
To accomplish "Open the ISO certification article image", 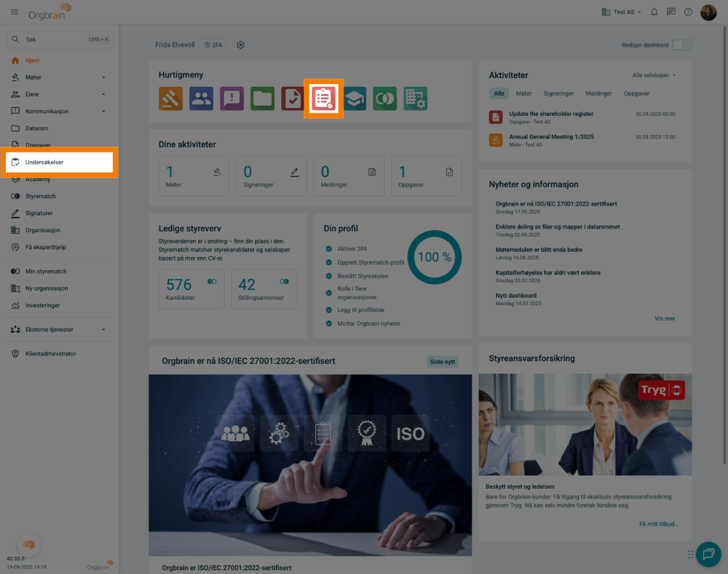I will pyautogui.click(x=310, y=465).
